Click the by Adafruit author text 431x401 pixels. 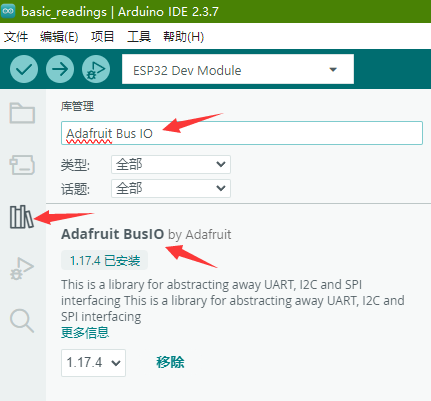tap(199, 235)
